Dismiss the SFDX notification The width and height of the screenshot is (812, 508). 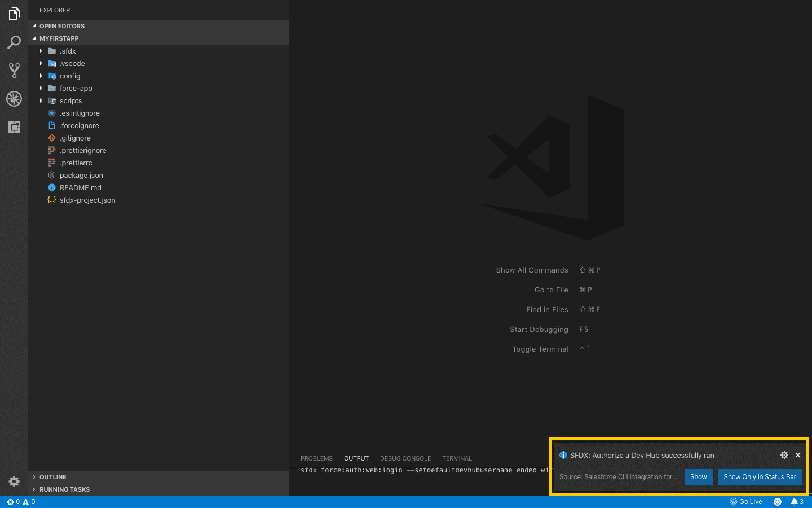tap(798, 455)
